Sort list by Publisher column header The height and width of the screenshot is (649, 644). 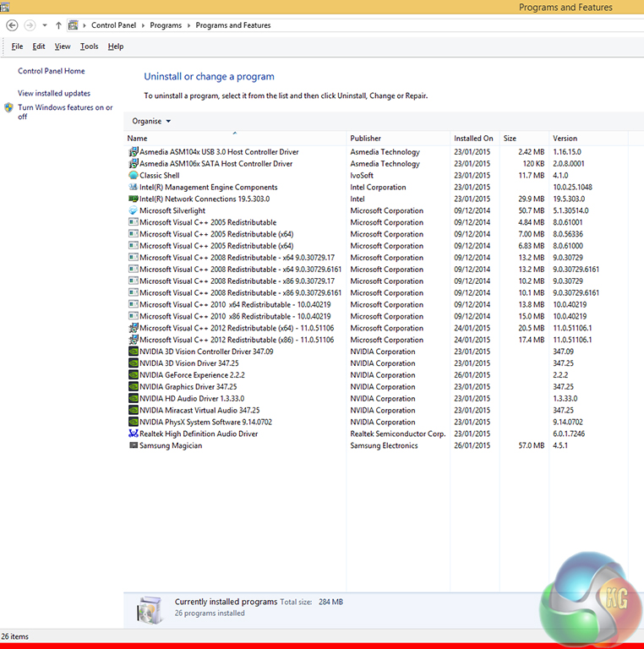(x=398, y=139)
